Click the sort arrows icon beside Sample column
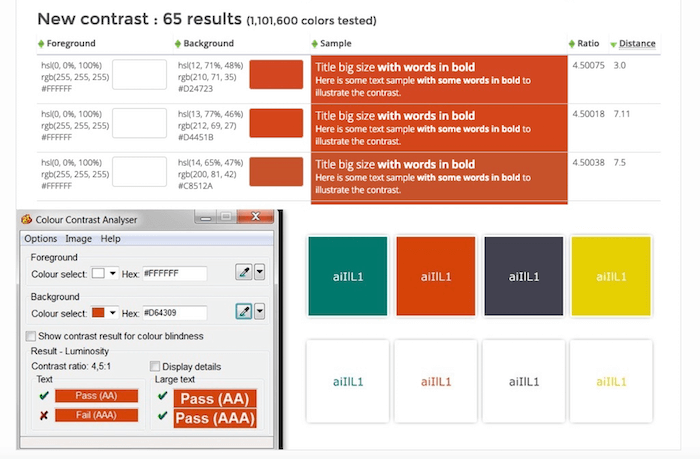 pyautogui.click(x=315, y=44)
